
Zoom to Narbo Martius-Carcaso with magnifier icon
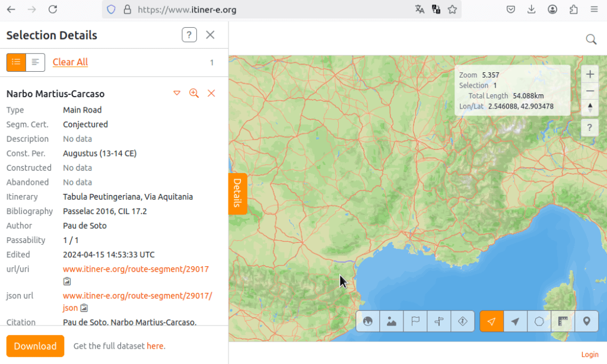[194, 93]
